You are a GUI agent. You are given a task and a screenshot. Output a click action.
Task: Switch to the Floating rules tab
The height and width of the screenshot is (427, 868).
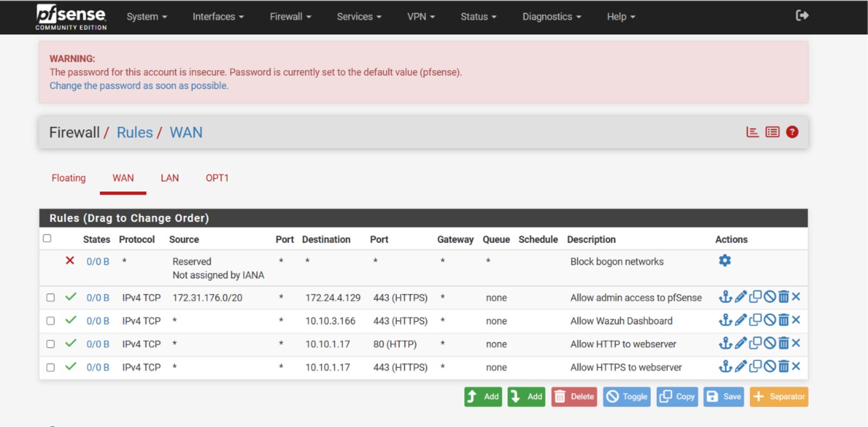[68, 178]
